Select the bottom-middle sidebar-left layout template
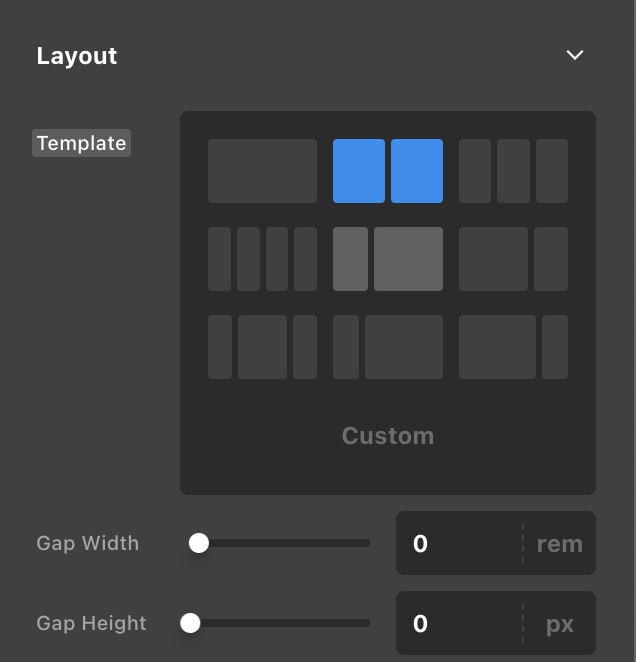 tap(388, 347)
